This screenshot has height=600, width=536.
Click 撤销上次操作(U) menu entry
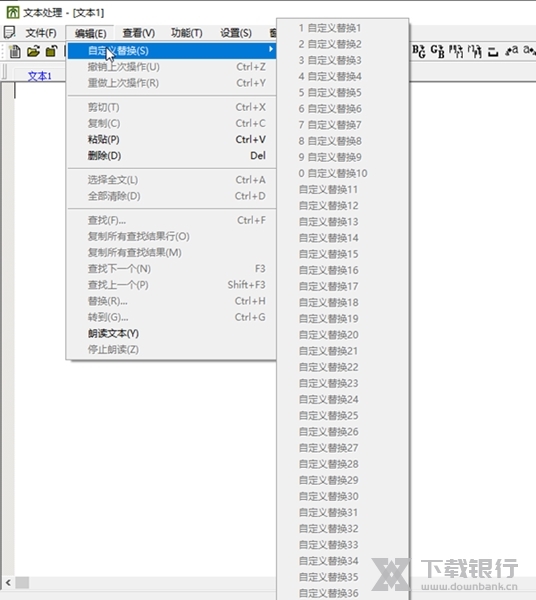click(x=171, y=67)
